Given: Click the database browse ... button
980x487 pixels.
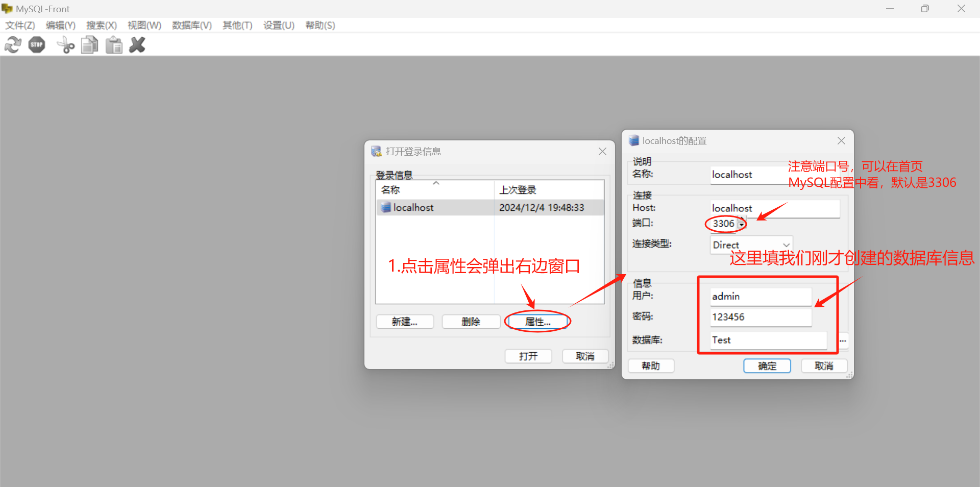Looking at the screenshot, I should coord(843,340).
